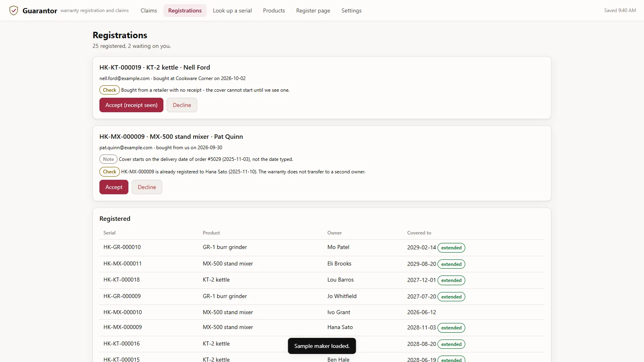The image size is (644, 362).
Task: Accept Nell Ford's registration with receipt seen
Action: click(x=131, y=105)
